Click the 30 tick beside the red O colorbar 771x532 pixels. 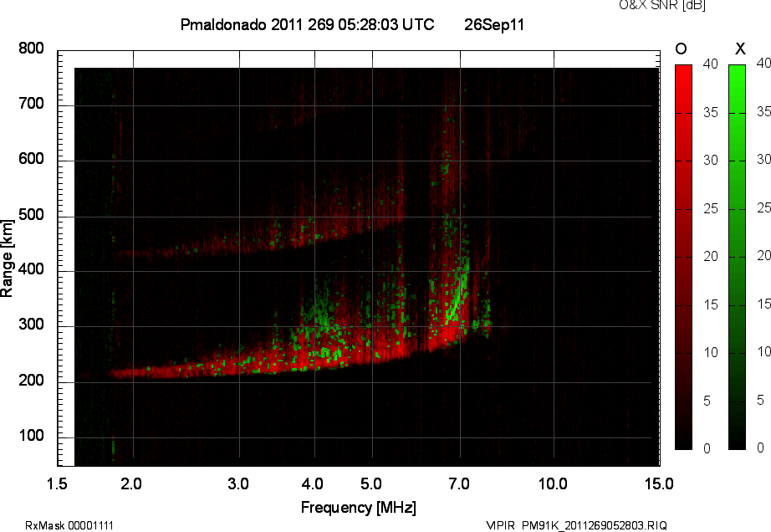pos(711,161)
